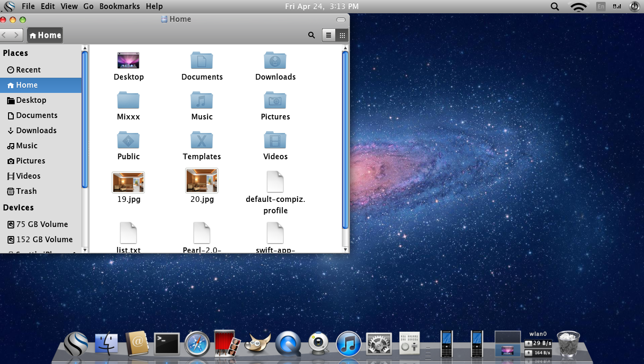Viewport: 644px width, 364px height.
Task: Open Trash in Places sidebar
Action: pos(41,191)
